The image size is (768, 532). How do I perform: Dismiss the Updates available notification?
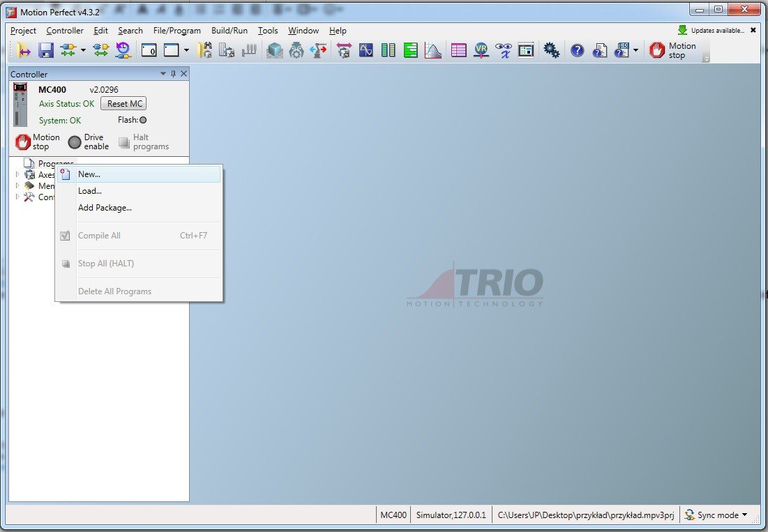[x=753, y=31]
